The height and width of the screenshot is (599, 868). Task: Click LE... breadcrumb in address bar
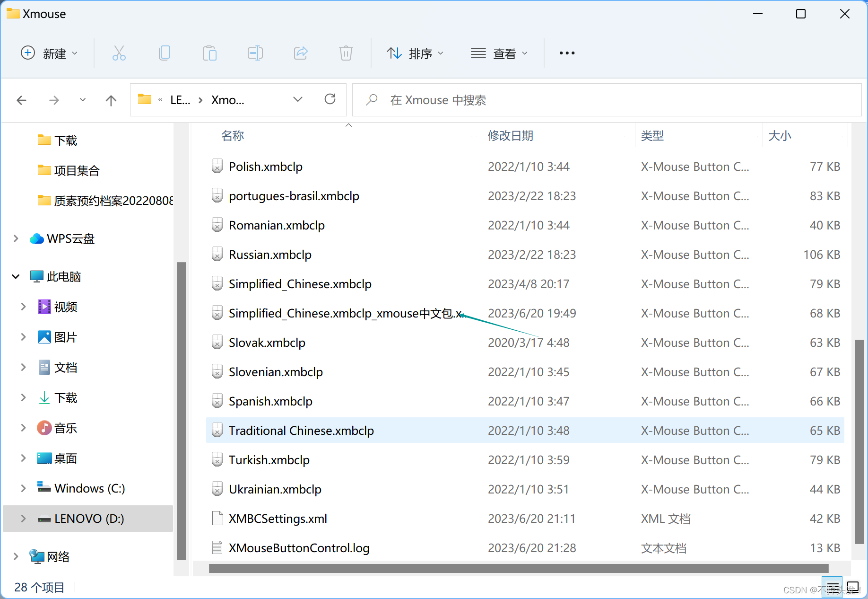pyautogui.click(x=180, y=100)
